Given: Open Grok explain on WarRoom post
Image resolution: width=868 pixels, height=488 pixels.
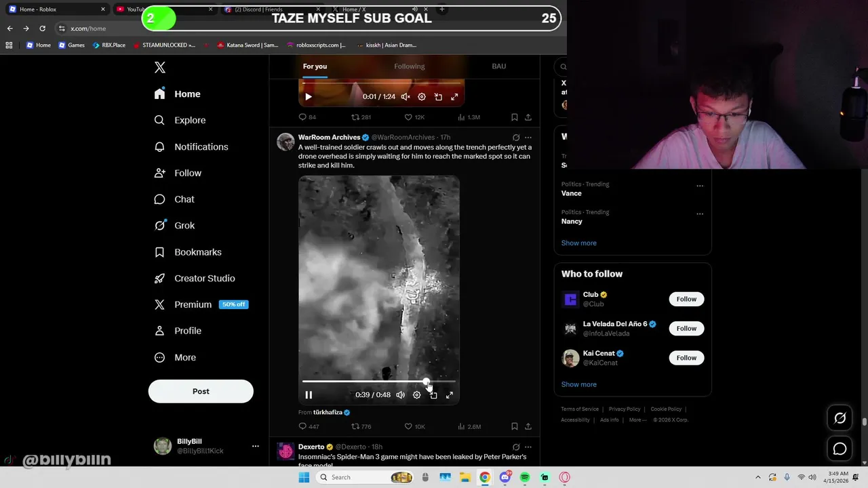Looking at the screenshot, I should tap(516, 138).
